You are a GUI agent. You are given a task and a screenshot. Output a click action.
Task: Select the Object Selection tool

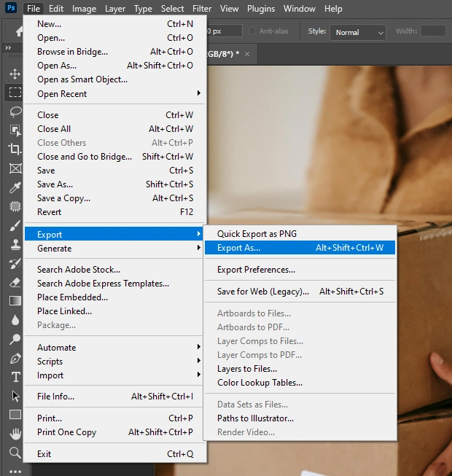[15, 130]
